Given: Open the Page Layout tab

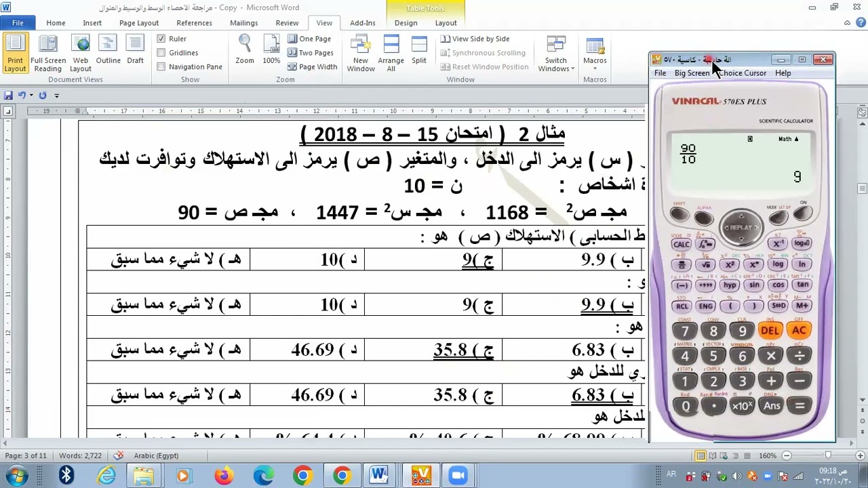Looking at the screenshot, I should tap(139, 23).
